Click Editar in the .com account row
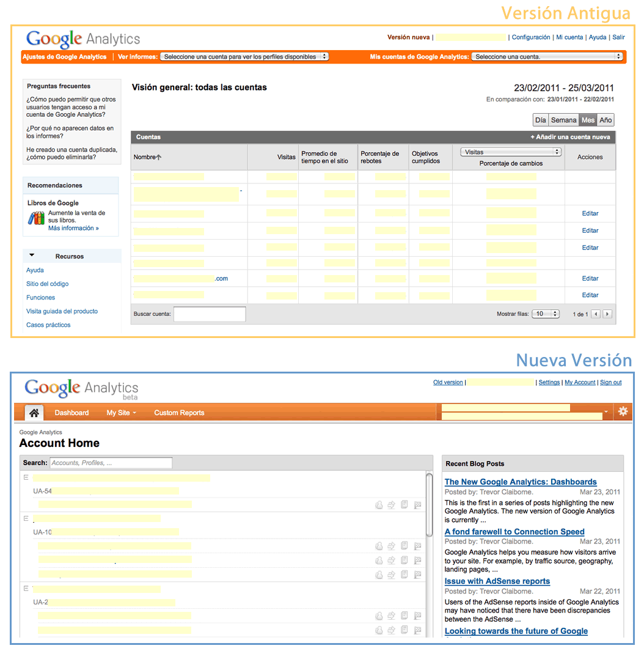644x651 pixels. coord(590,279)
